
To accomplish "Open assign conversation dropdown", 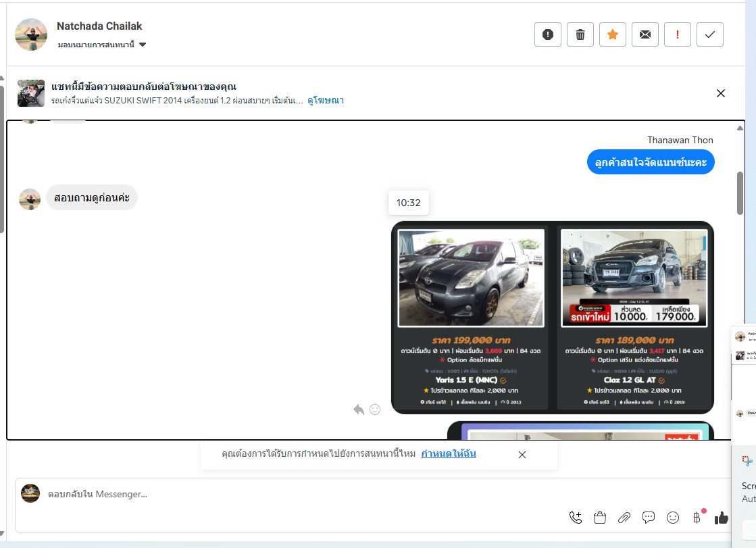I will [x=102, y=45].
